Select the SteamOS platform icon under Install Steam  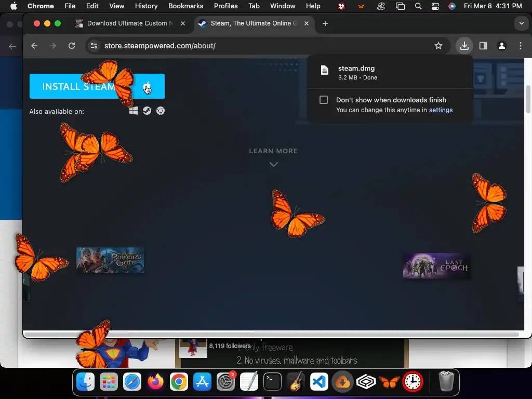point(147,111)
